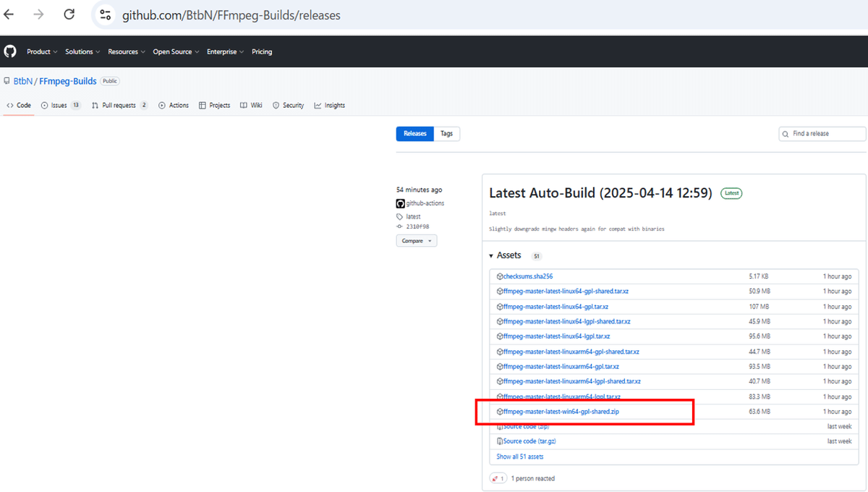The height and width of the screenshot is (492, 868).
Task: Open the Compare dropdown button
Action: point(417,241)
